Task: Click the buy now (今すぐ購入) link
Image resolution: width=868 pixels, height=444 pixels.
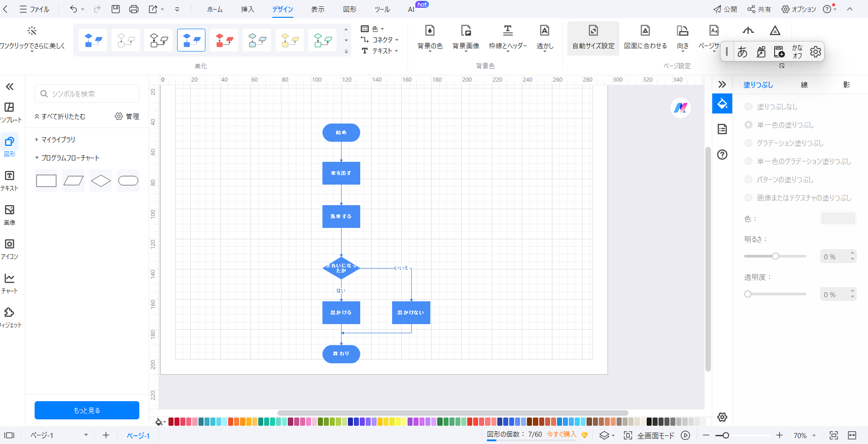Action: pos(562,434)
